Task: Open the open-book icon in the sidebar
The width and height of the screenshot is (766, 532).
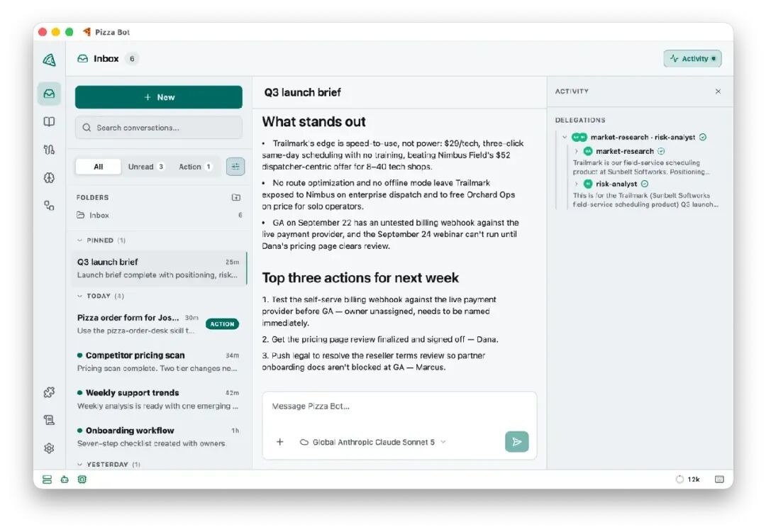Action: coord(50,121)
